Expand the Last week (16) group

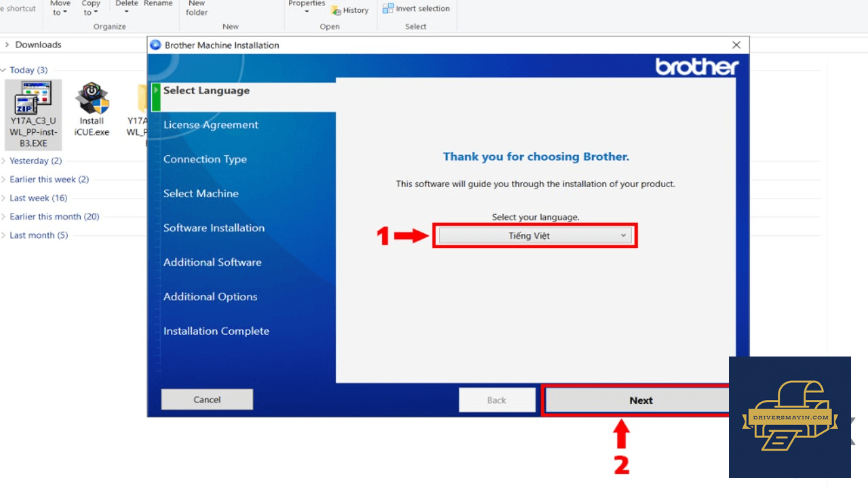(3, 199)
